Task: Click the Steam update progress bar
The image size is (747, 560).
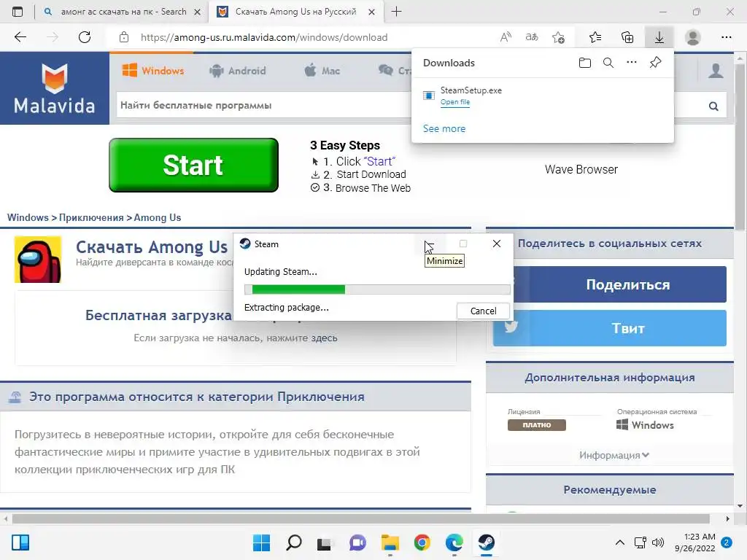Action: (377, 289)
